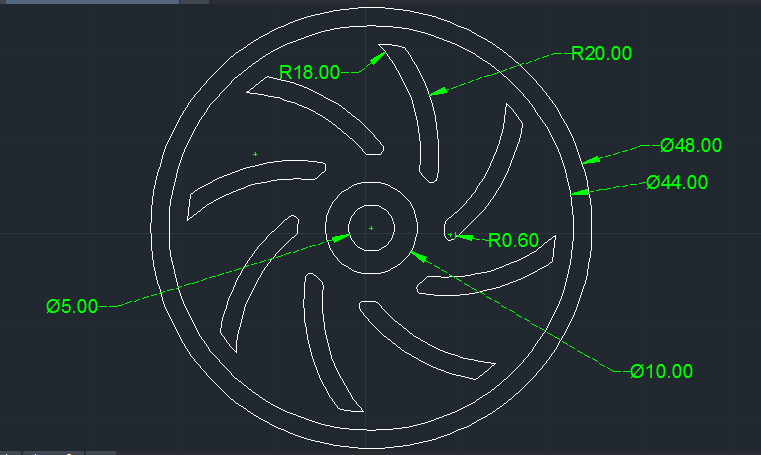Select the top blade touched by R20.00 arrow
This screenshot has width=761, height=455.
pyautogui.click(x=415, y=110)
